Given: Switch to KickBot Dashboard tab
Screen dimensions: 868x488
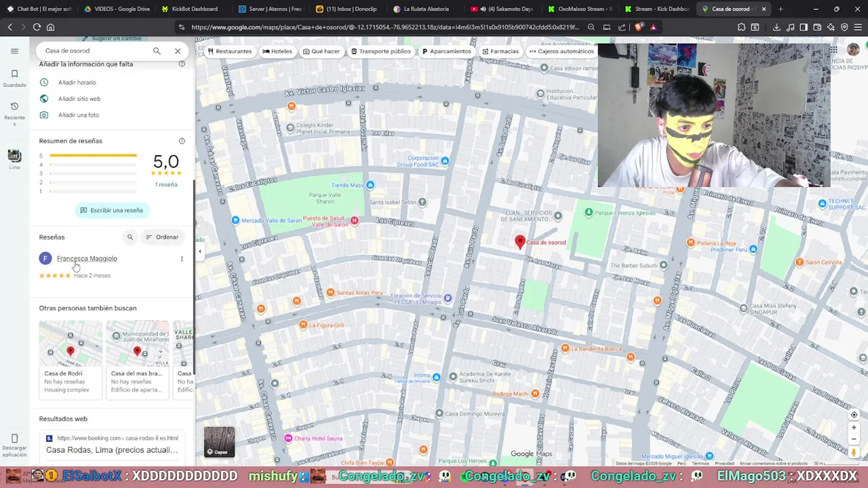Looking at the screenshot, I should coord(193,9).
